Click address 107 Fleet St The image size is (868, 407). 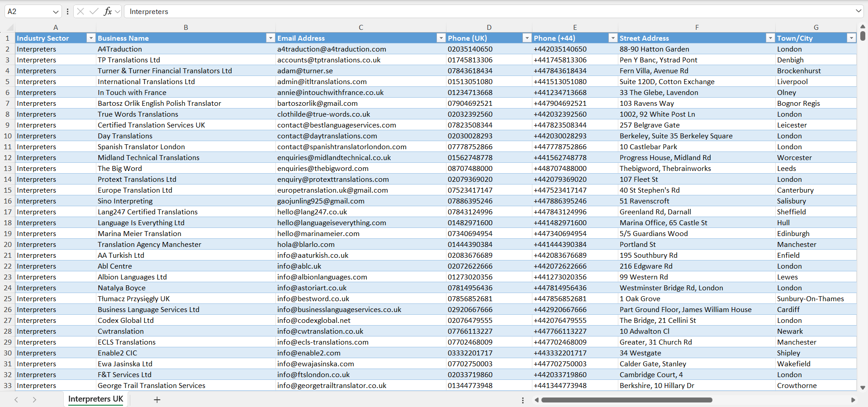click(697, 179)
